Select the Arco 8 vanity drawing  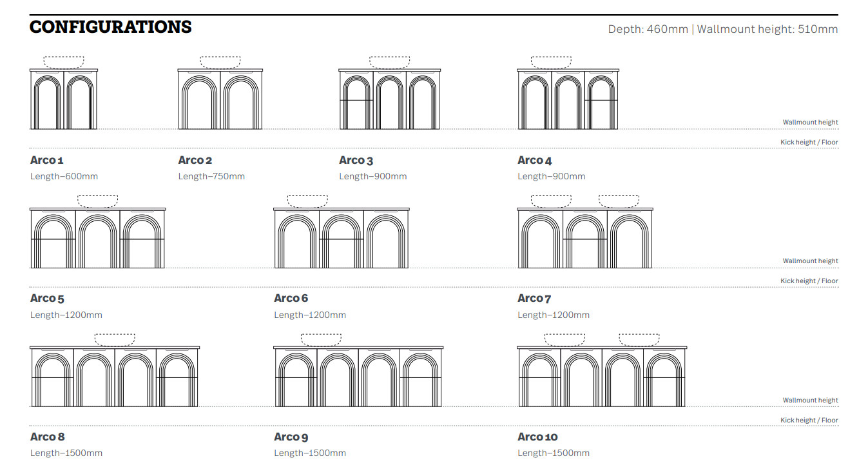click(x=114, y=377)
